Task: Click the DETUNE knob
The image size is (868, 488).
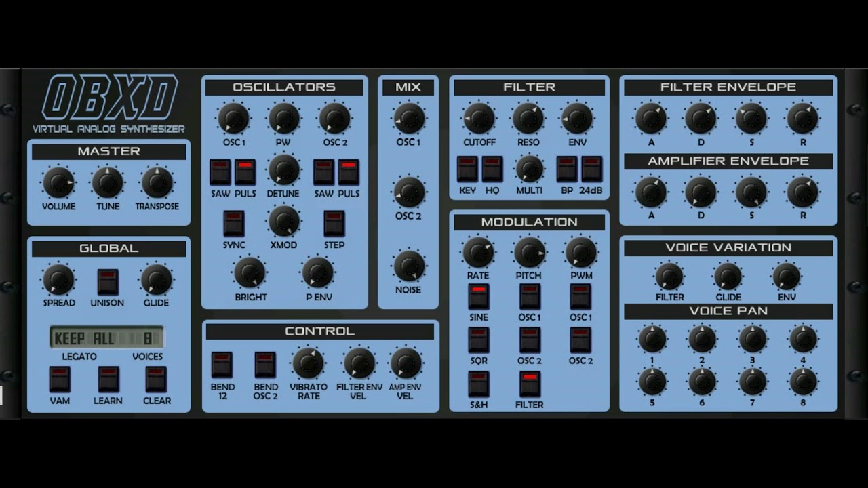Action: (283, 170)
